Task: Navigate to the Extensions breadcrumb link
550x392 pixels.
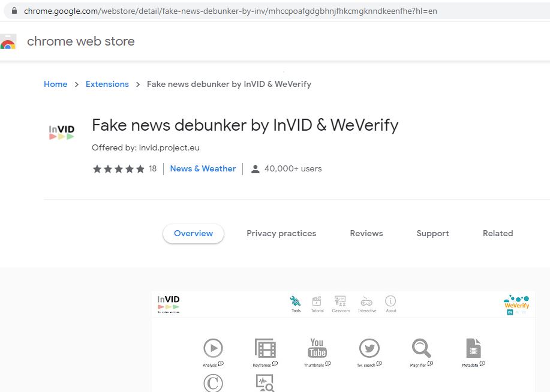Action: 107,84
